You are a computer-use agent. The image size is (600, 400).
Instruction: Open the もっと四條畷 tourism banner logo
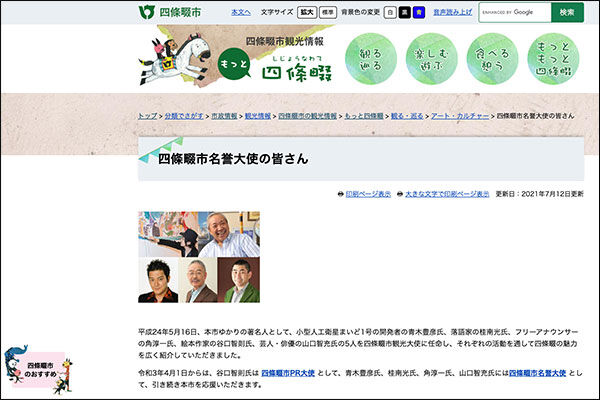pyautogui.click(x=236, y=56)
